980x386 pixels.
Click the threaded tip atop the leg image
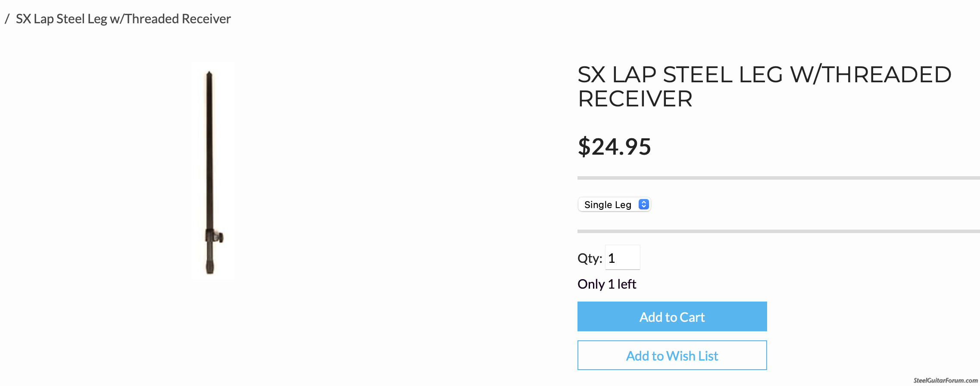209,75
